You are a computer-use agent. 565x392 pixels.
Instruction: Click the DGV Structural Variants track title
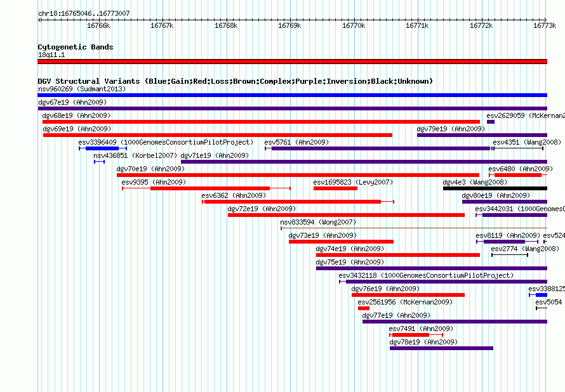pyautogui.click(x=236, y=81)
